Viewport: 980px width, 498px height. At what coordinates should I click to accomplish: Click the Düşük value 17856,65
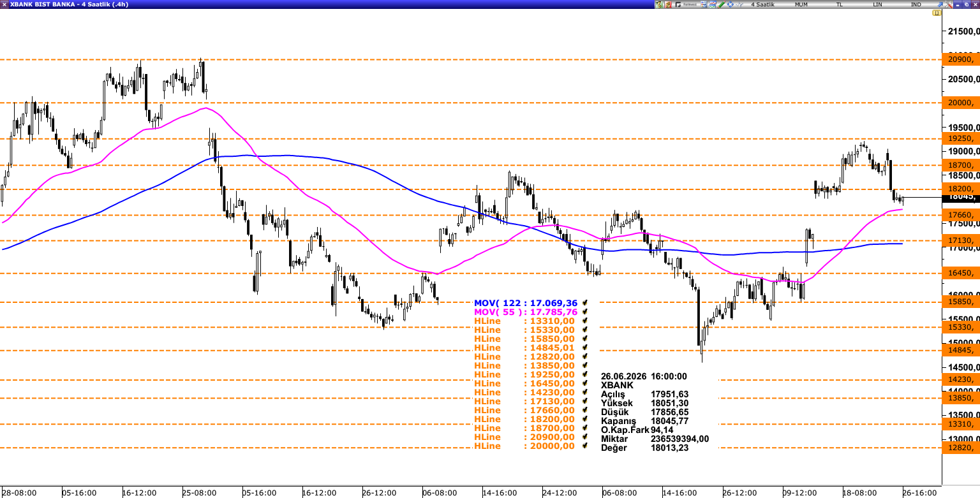click(x=669, y=412)
